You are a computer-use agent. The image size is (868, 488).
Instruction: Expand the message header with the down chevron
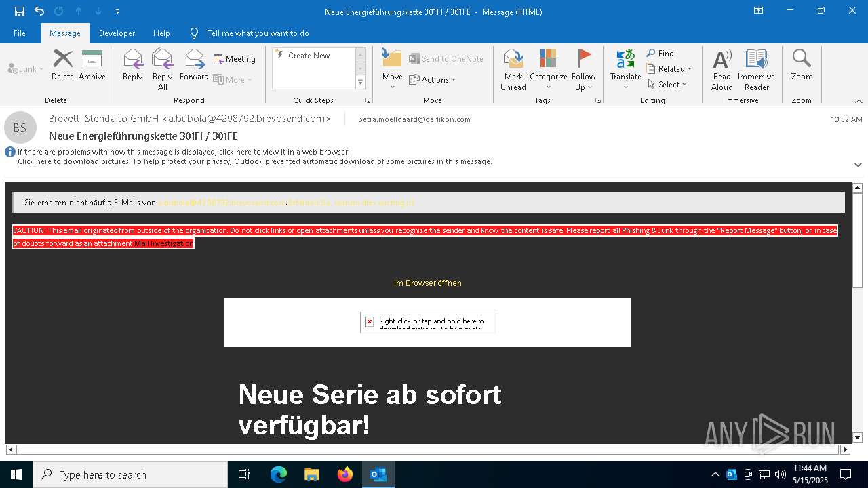click(858, 165)
